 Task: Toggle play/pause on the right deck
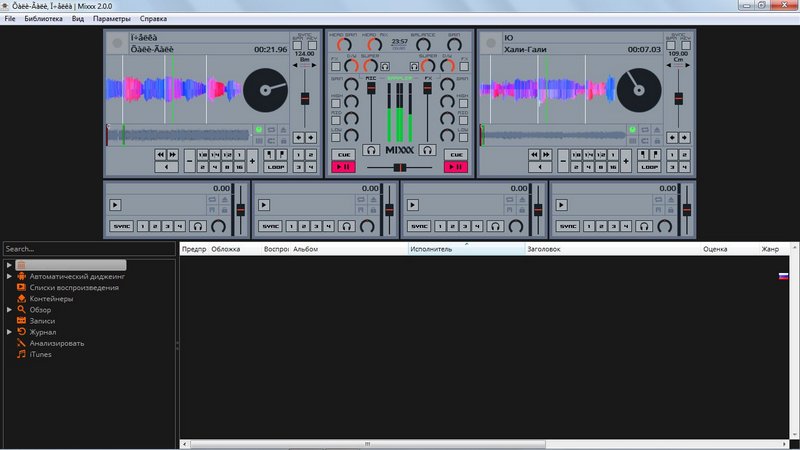456,167
